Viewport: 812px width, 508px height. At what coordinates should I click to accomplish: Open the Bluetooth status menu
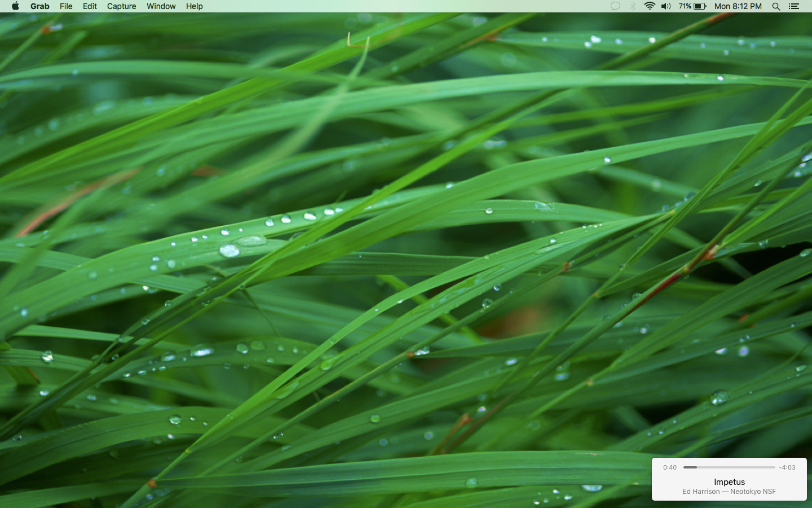point(633,6)
